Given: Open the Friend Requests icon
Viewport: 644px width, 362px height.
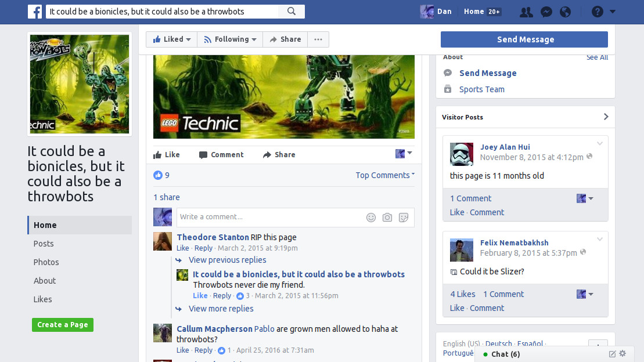Looking at the screenshot, I should pos(526,12).
